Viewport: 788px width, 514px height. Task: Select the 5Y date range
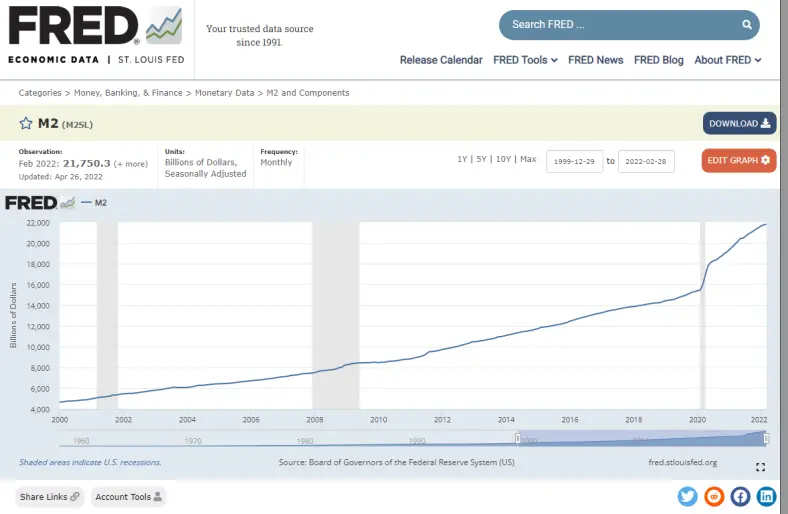tap(481, 159)
